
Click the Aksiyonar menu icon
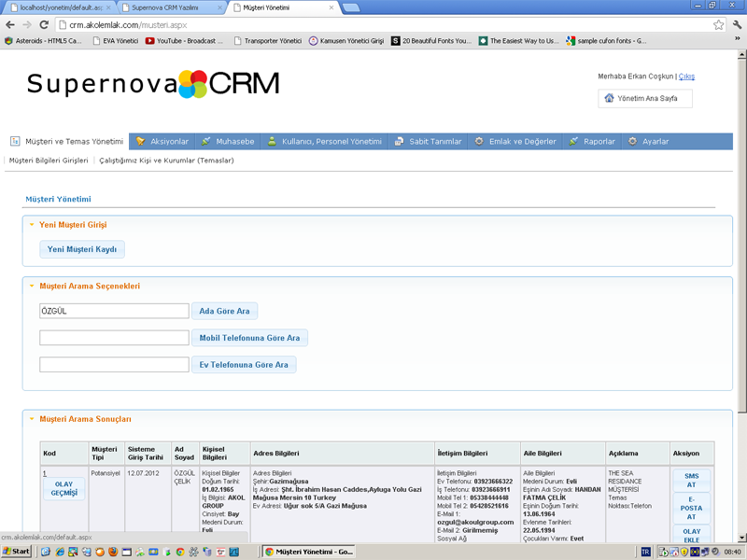(140, 141)
